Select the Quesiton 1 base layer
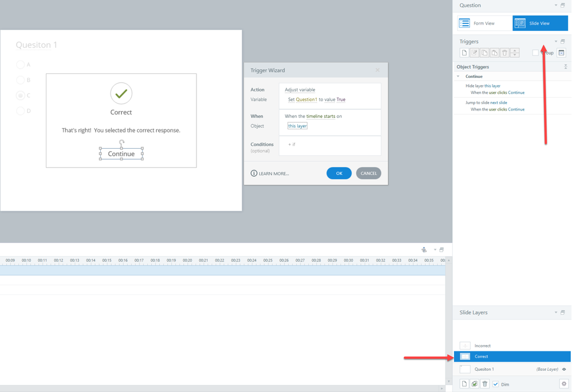 [x=512, y=369]
